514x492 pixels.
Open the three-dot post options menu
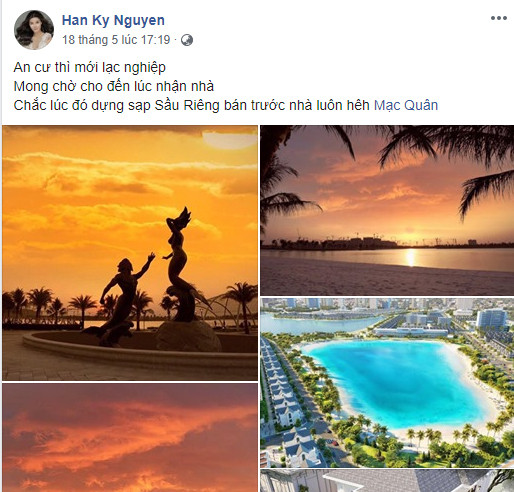pos(499,18)
